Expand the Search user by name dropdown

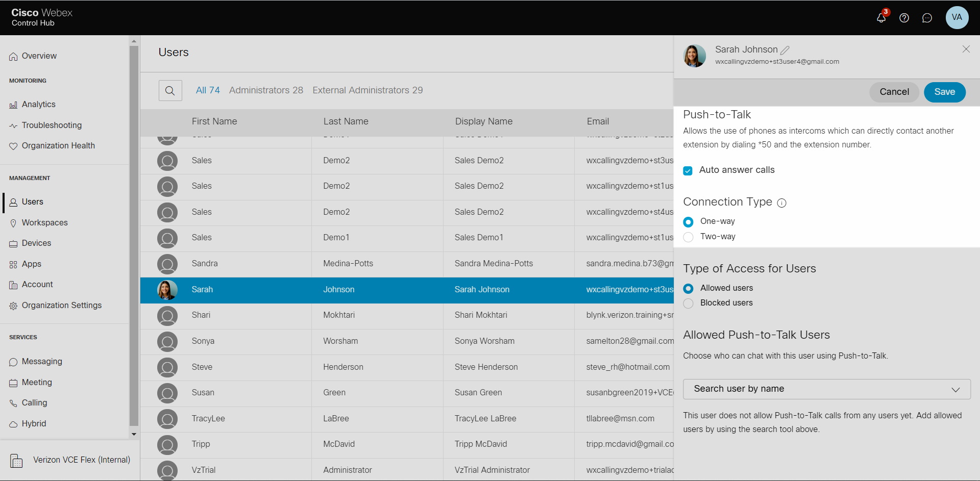point(826,389)
